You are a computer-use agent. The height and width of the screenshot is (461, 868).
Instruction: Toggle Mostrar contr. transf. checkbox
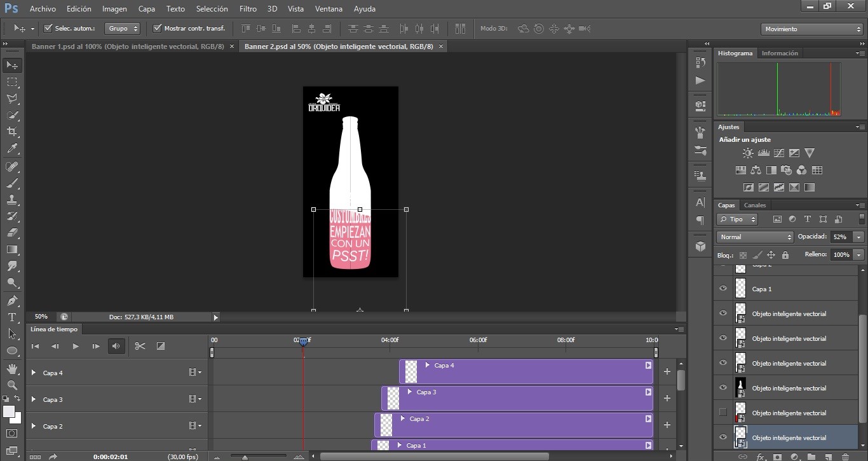[x=157, y=29]
